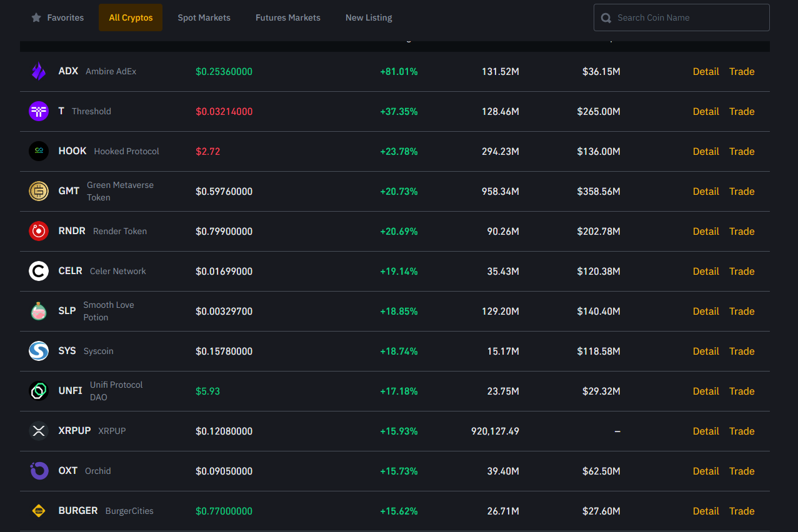
Task: Click the blue Syscoin logo icon
Action: click(39, 351)
